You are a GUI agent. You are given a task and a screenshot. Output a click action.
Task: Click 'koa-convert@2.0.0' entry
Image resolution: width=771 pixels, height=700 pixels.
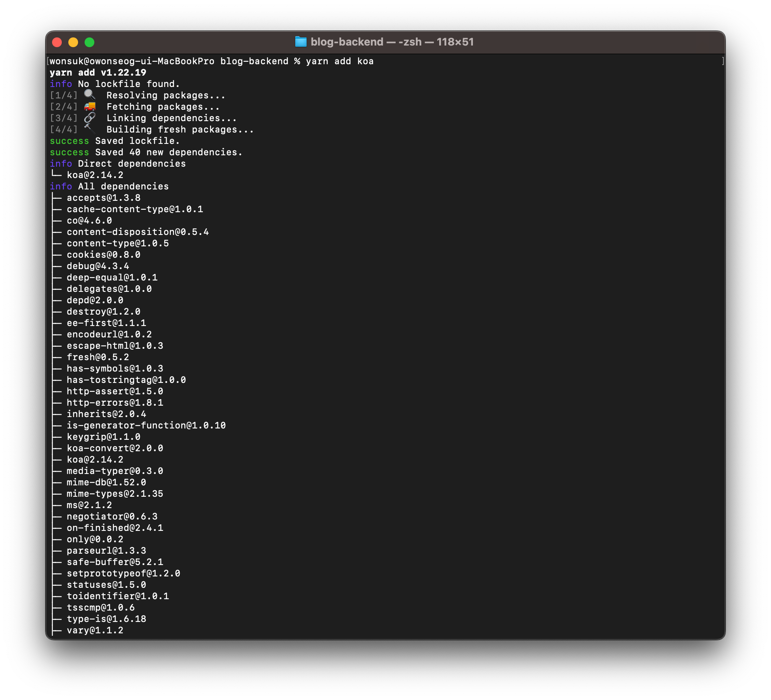pyautogui.click(x=115, y=448)
